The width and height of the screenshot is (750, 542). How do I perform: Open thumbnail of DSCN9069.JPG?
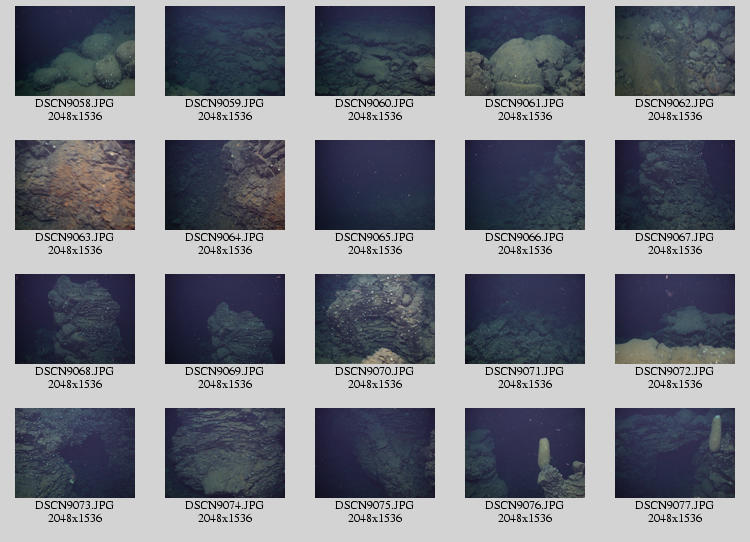click(x=225, y=319)
